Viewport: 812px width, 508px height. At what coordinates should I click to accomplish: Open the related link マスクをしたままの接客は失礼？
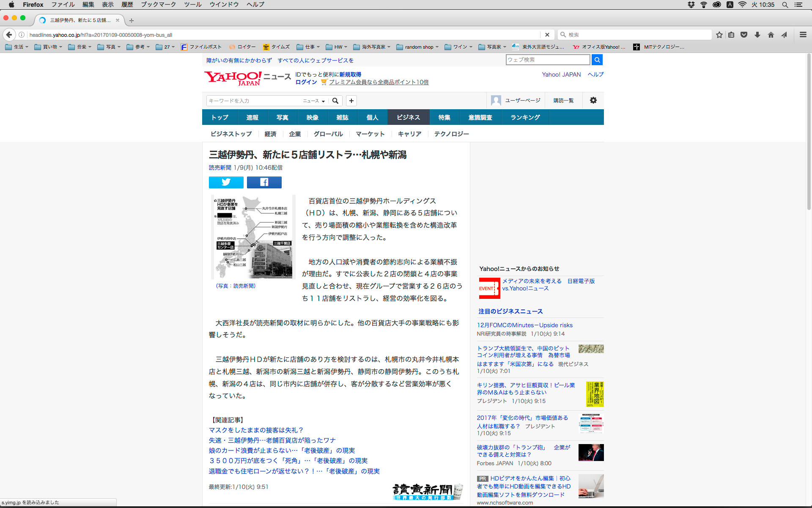(x=256, y=430)
